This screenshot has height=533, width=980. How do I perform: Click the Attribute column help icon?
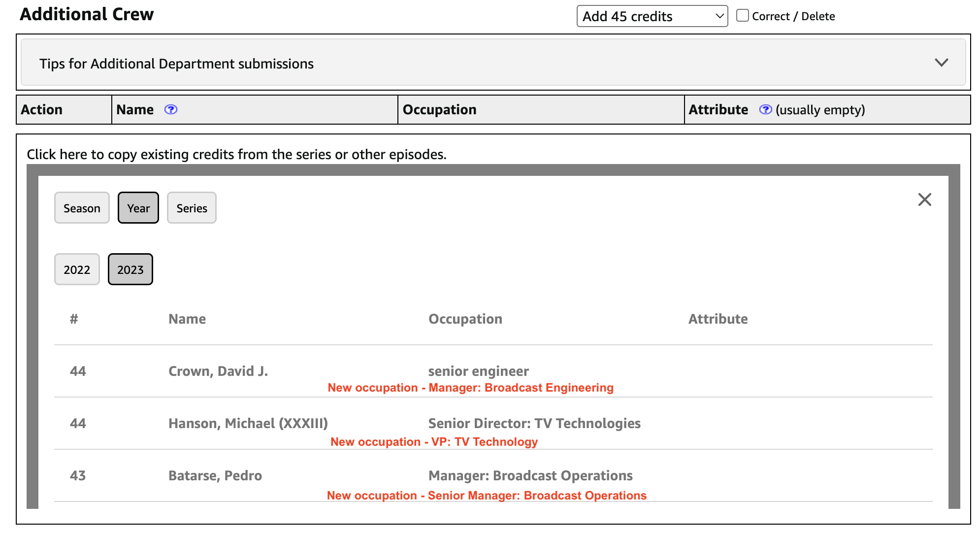765,109
